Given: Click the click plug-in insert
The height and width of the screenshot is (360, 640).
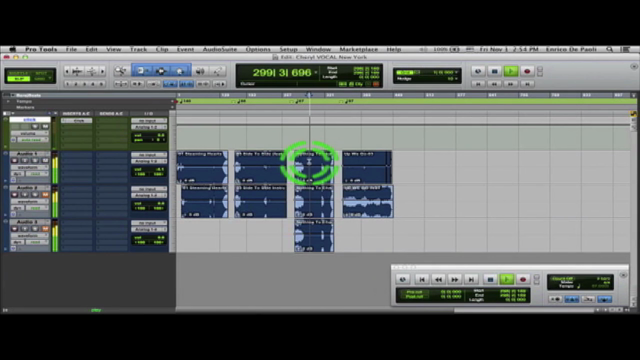Looking at the screenshot, I should coord(77,121).
